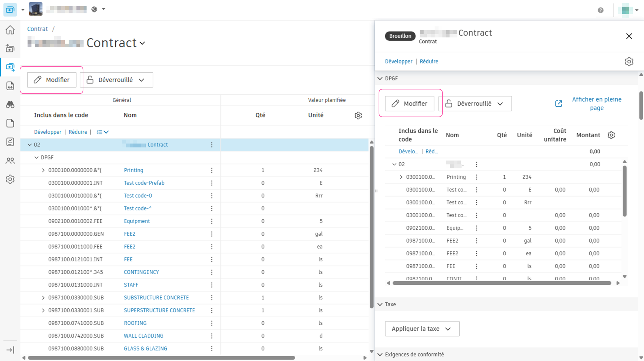Open the Members people icon in sidebar
The image size is (644, 361).
click(10, 161)
